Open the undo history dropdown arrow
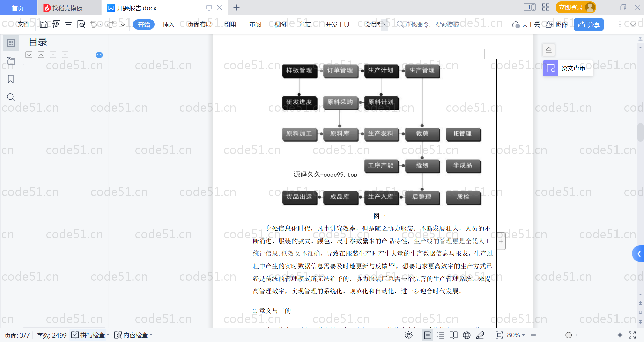This screenshot has width=644, height=342. (101, 24)
